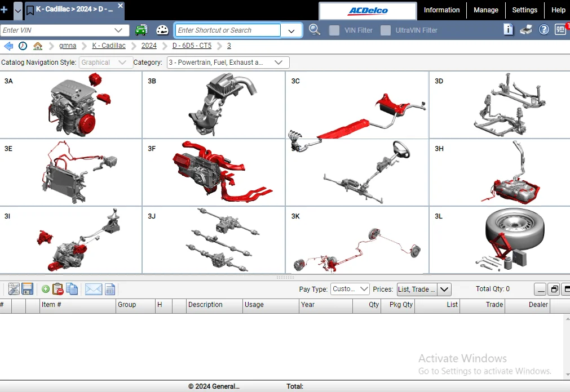
Task: Open a new tab with the plus icon
Action: [4, 10]
